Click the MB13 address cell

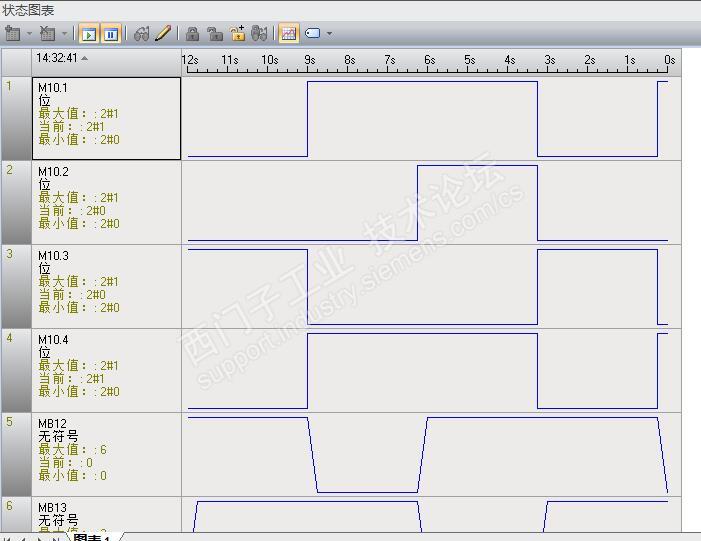(106, 514)
